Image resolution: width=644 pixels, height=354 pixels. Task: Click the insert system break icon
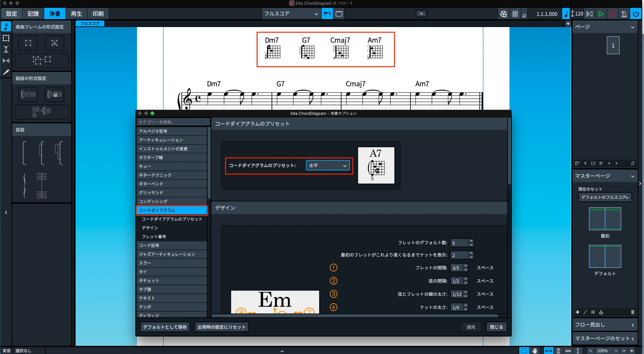(28, 94)
